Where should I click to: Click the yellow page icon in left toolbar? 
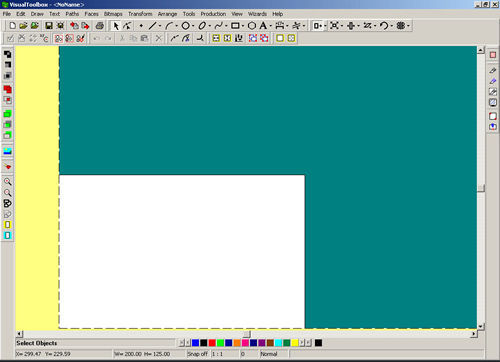pos(7,225)
